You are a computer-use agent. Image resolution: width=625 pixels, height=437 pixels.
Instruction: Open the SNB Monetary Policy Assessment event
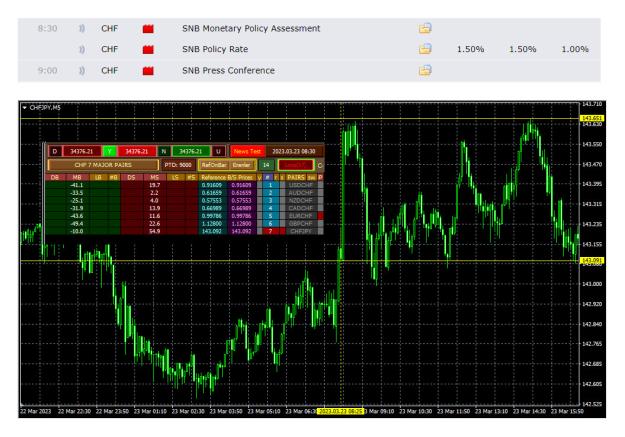tap(251, 28)
